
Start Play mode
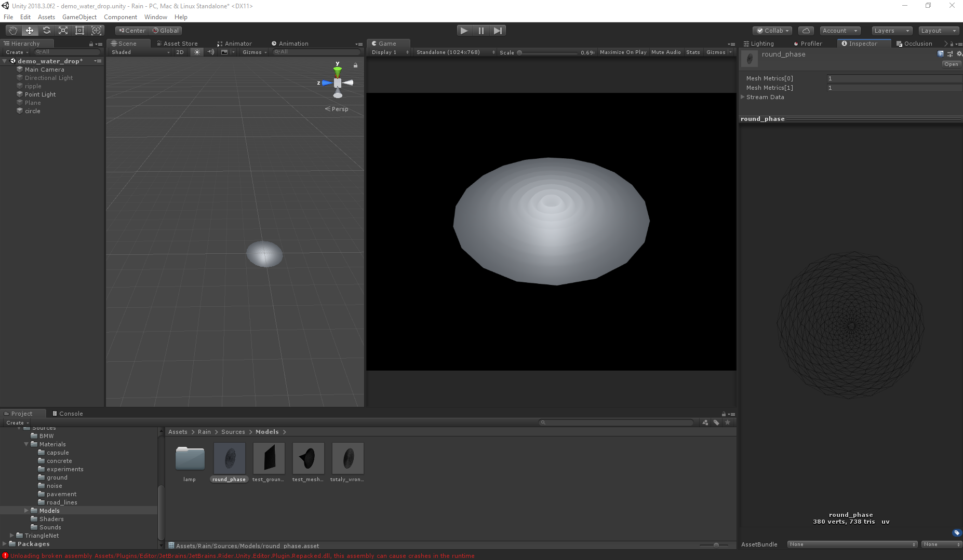464,31
